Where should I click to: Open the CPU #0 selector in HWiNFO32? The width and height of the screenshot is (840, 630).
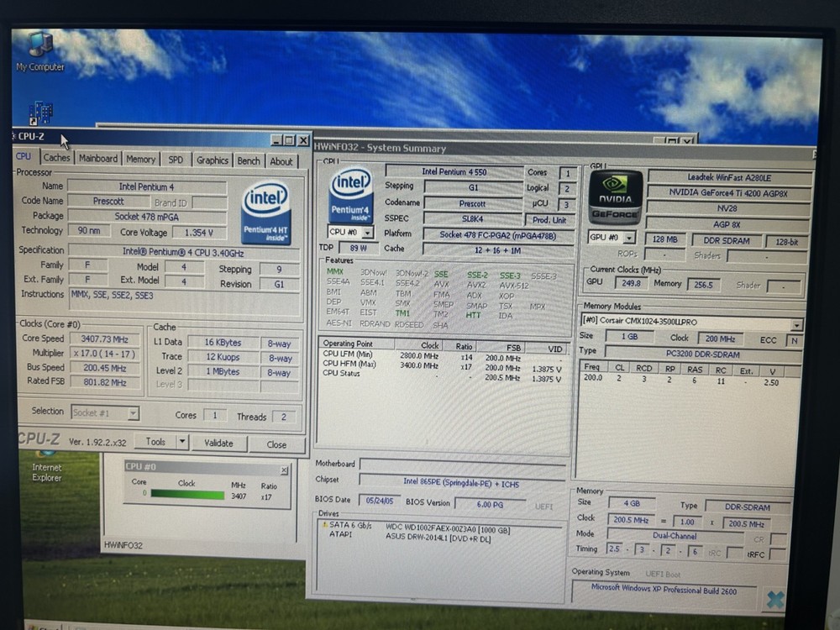coord(350,232)
